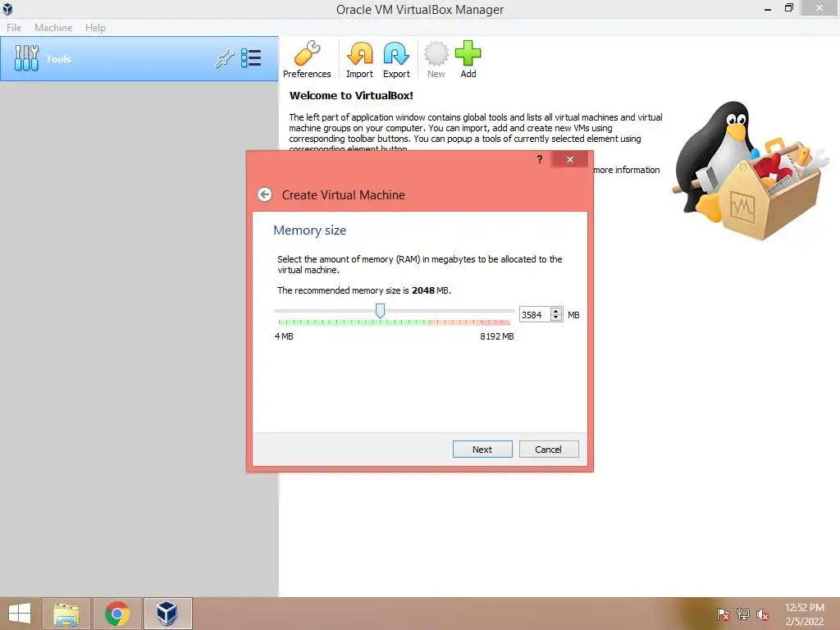
Task: Open Preferences from the toolbar
Action: pos(307,59)
